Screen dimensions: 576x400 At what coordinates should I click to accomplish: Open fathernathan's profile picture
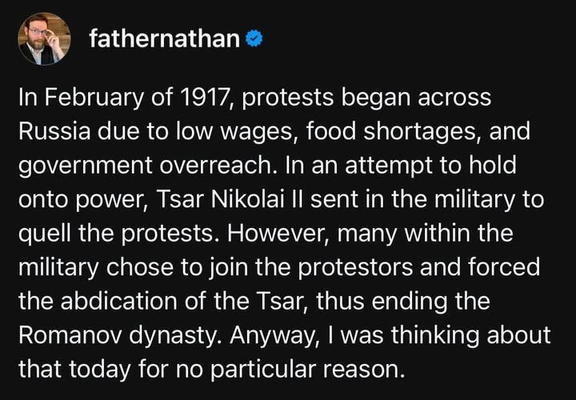[x=44, y=39]
